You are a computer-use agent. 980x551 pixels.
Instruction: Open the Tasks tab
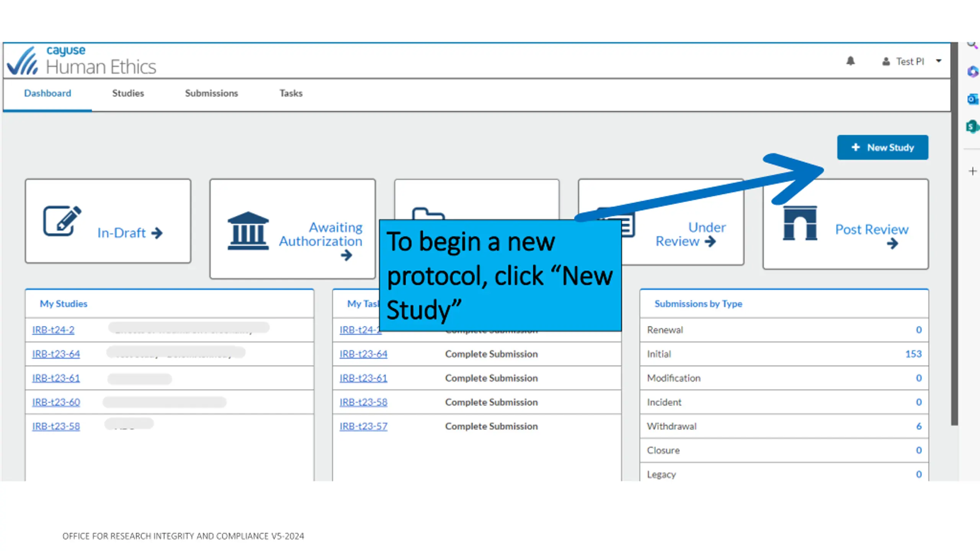[291, 93]
